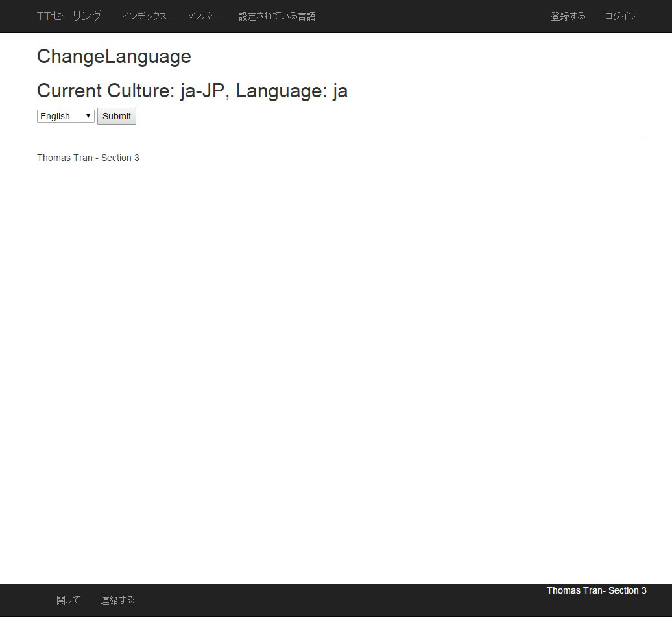Open the インデックス nav item
This screenshot has width=672, height=617.
[144, 16]
